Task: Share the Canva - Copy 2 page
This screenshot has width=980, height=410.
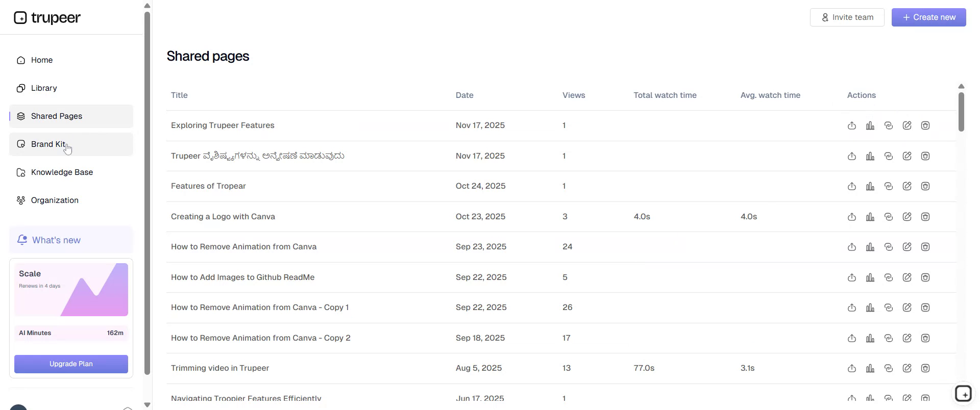Action: point(852,338)
